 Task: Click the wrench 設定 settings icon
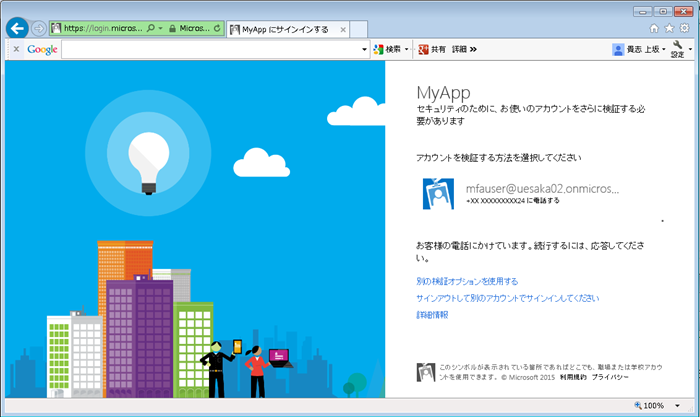[677, 49]
